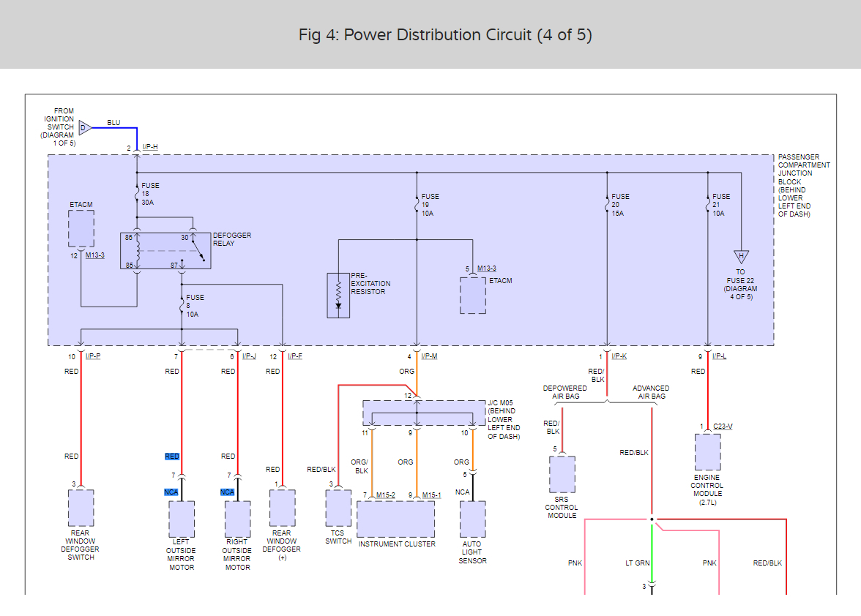Screen dimensions: 861x616
Task: Click the Defogger Relay symbol
Action: point(165,251)
